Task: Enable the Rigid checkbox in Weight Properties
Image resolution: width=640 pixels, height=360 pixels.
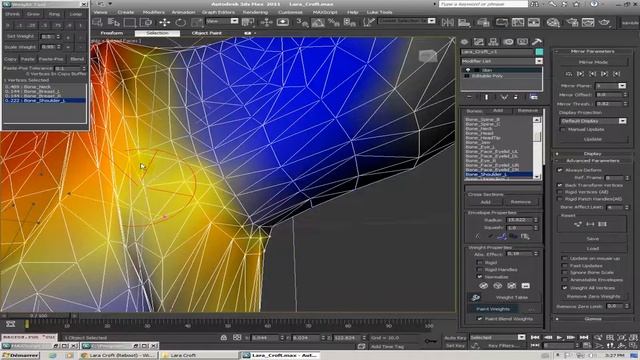Action: [x=480, y=262]
